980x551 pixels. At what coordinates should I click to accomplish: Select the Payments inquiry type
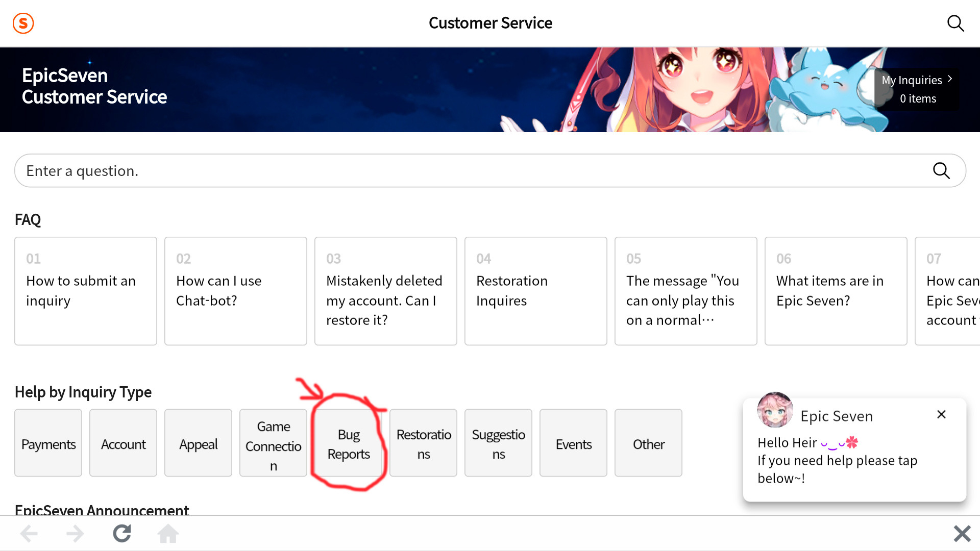[48, 443]
